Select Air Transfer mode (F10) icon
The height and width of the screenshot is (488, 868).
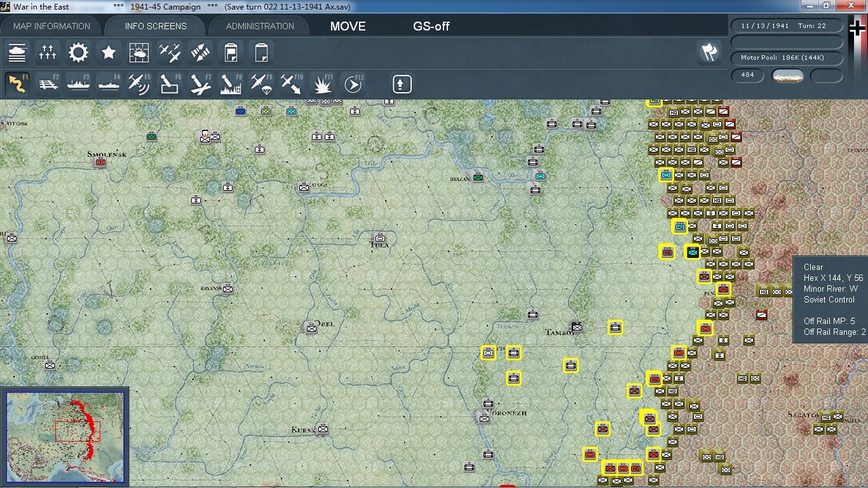(292, 84)
